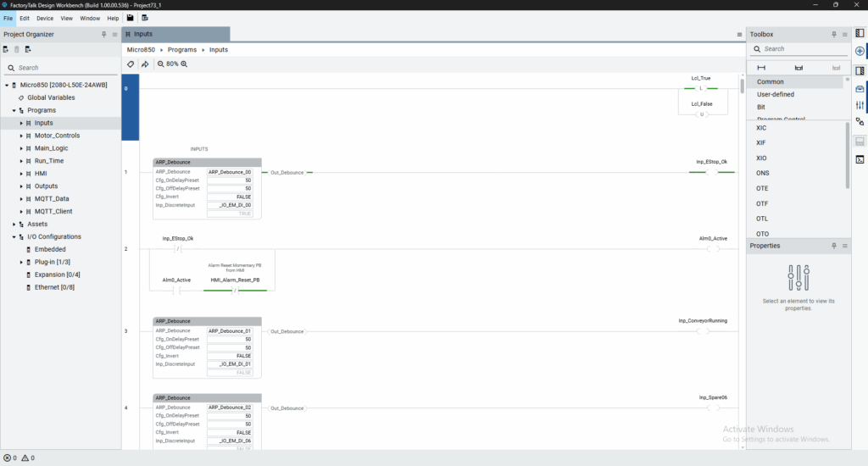The height and width of the screenshot is (466, 868).
Task: Pin the Toolbox panel
Action: 834,34
